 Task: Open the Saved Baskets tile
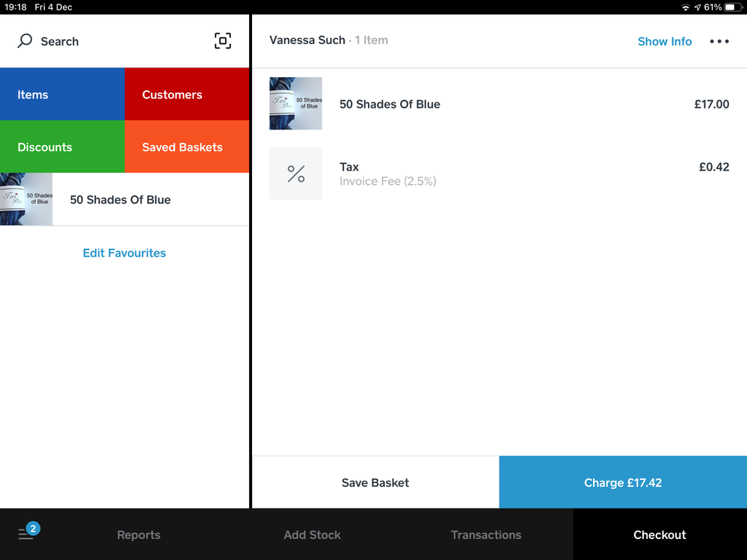pos(187,147)
